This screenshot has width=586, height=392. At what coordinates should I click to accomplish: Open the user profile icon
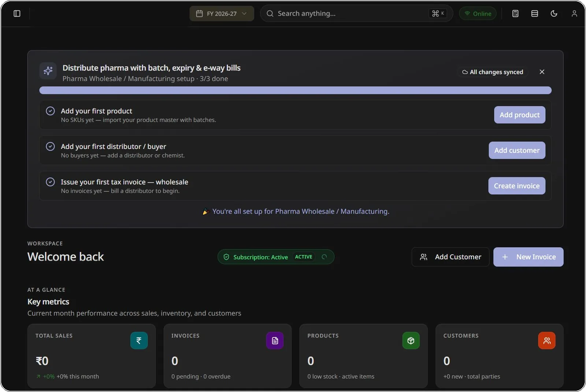click(x=574, y=14)
